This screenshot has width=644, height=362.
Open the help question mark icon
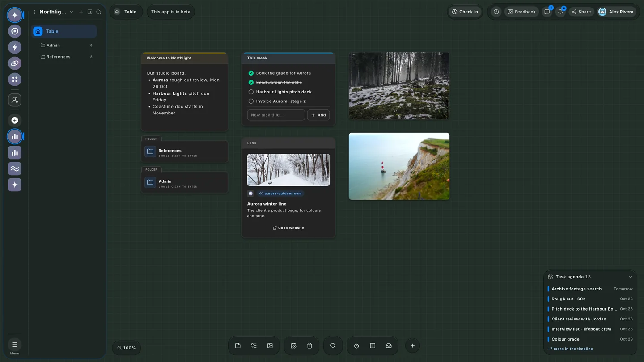point(496,12)
